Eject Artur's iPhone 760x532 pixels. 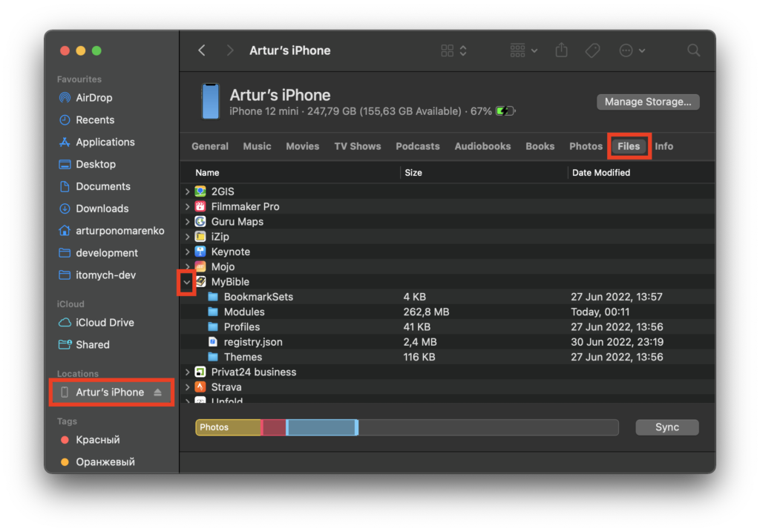158,393
